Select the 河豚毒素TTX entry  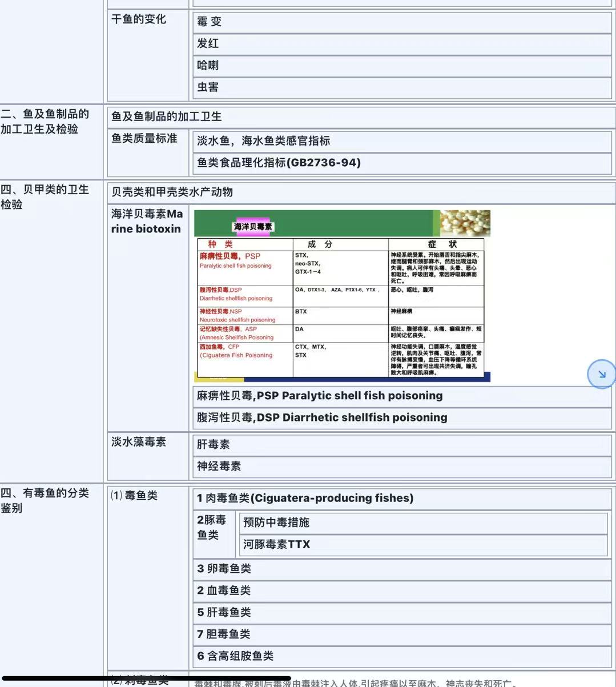(277, 544)
